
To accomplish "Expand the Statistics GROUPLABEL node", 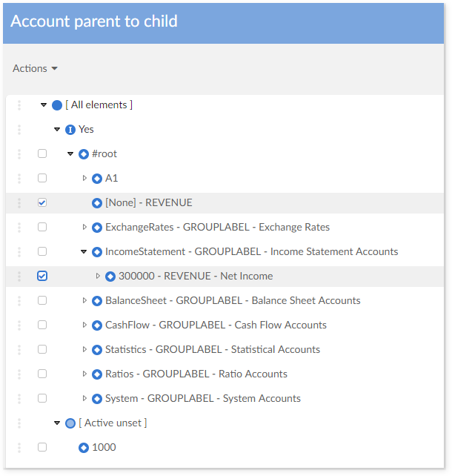I will [84, 349].
